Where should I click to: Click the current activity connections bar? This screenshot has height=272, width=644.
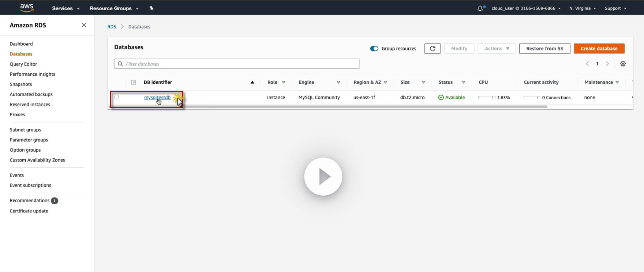point(532,98)
